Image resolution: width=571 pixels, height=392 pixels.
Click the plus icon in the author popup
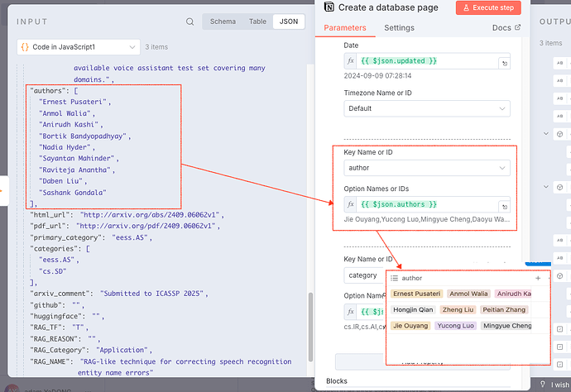pos(538,279)
